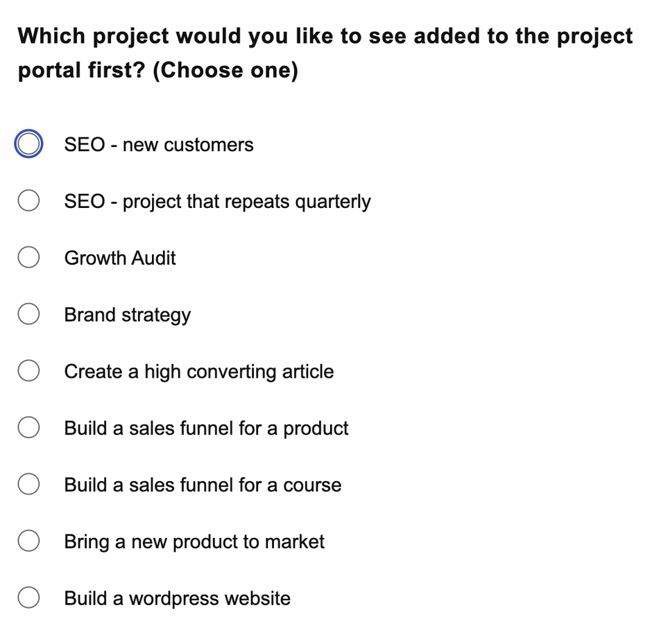
Task: Pick the Growth Audit radio button
Action: pos(28,257)
